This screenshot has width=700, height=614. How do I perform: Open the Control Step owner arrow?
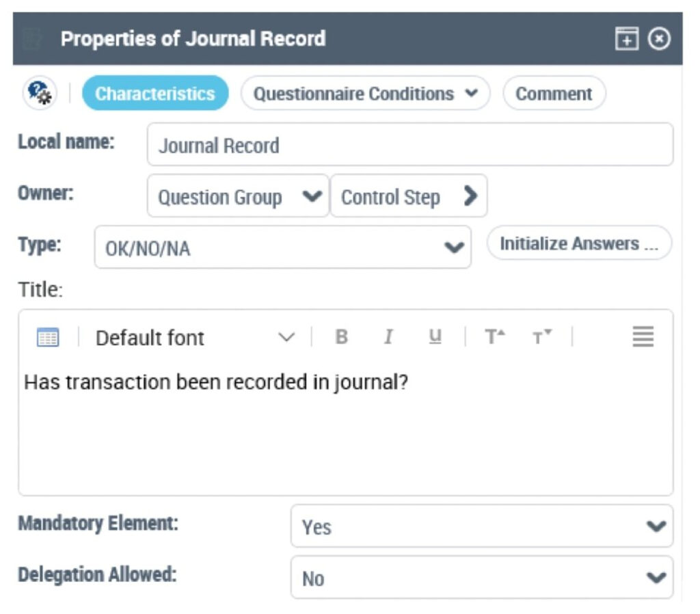[408, 197]
